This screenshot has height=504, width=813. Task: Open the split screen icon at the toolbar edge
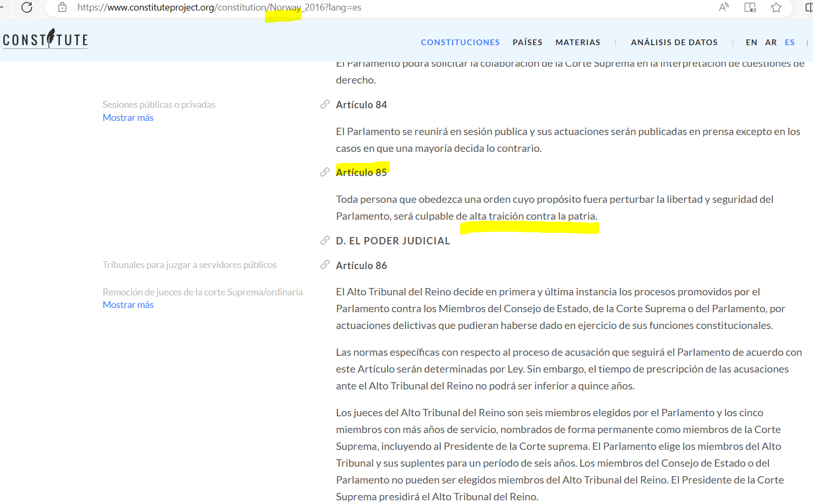click(x=809, y=7)
